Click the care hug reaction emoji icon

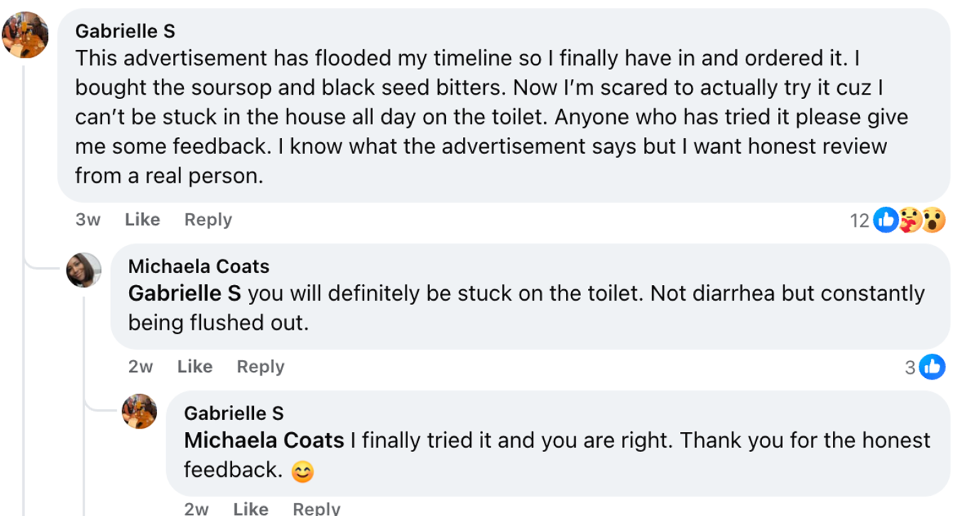tap(910, 220)
